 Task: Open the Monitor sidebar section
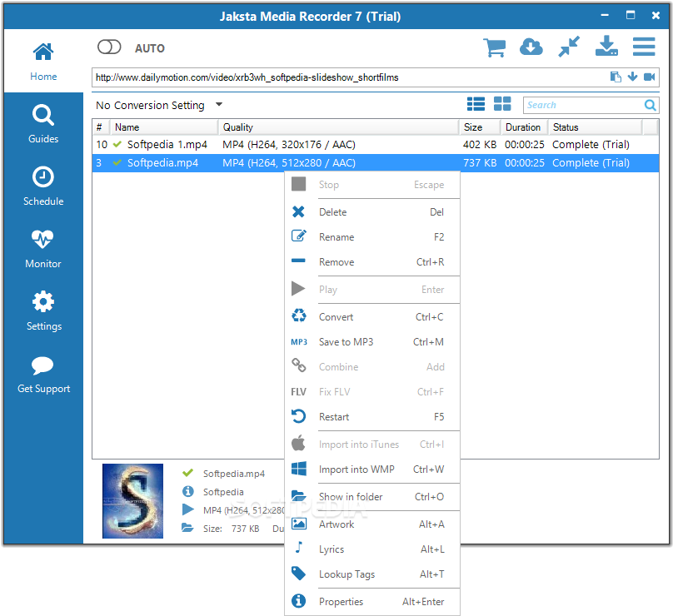[x=43, y=249]
